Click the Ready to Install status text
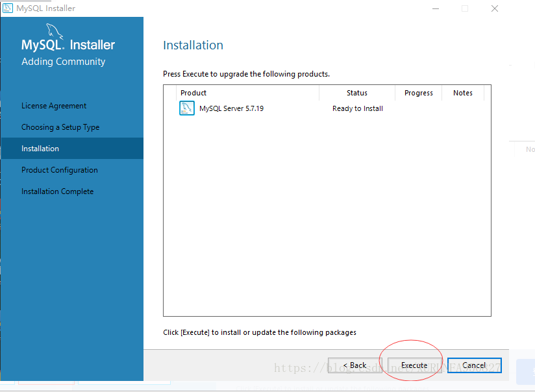The image size is (535, 392). [x=358, y=108]
